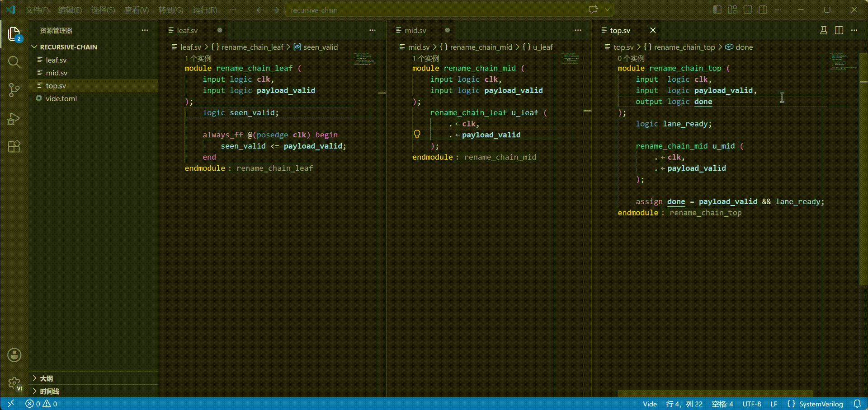Open the chat icon next to search box
Image resolution: width=868 pixels, height=410 pixels.
pos(593,9)
